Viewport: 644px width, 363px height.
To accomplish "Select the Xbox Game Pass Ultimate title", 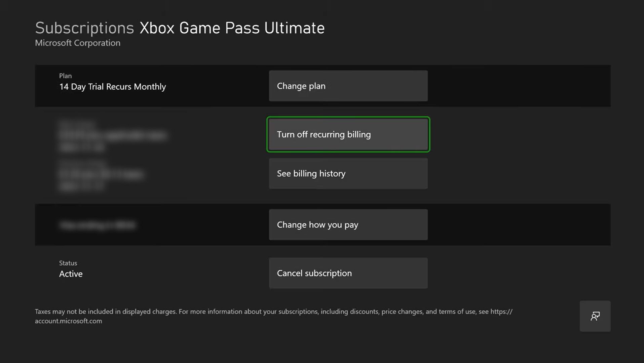I will tap(232, 28).
